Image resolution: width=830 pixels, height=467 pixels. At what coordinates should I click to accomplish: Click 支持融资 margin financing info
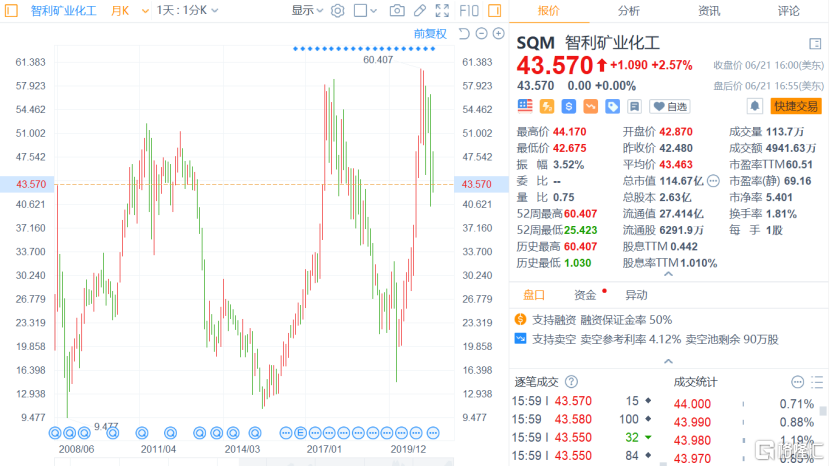coord(593,320)
